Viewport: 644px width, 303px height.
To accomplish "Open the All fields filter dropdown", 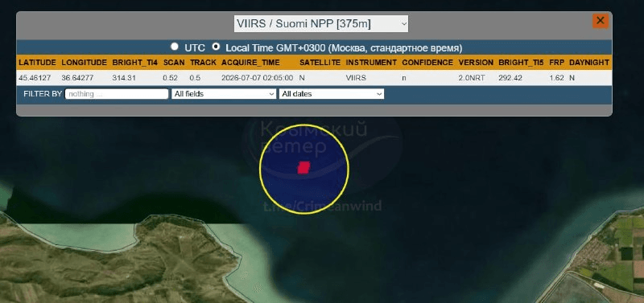I will pos(224,94).
